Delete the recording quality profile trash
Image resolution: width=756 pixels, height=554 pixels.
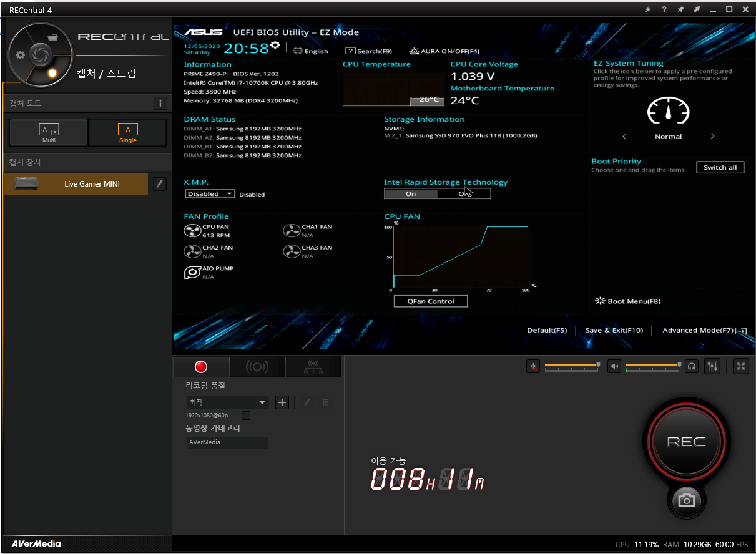click(325, 402)
